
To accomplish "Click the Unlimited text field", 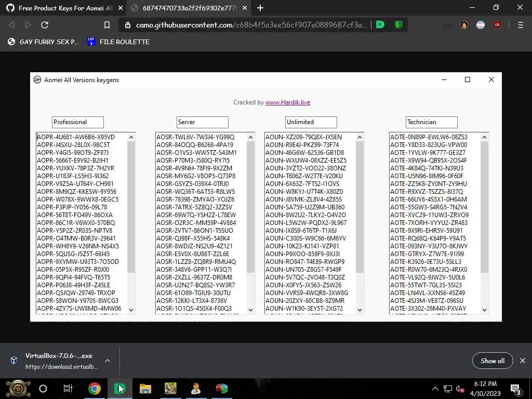I will (x=311, y=122).
